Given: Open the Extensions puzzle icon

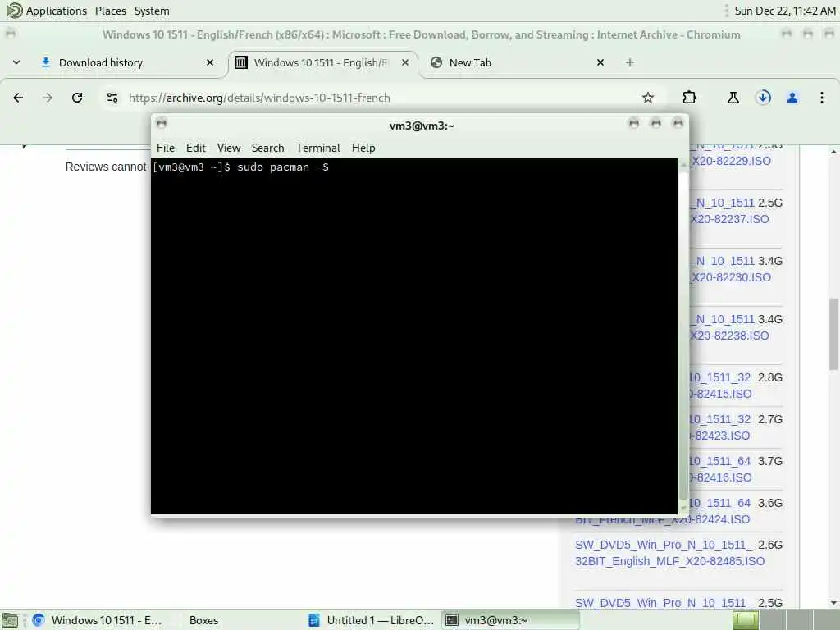Looking at the screenshot, I should click(x=689, y=98).
